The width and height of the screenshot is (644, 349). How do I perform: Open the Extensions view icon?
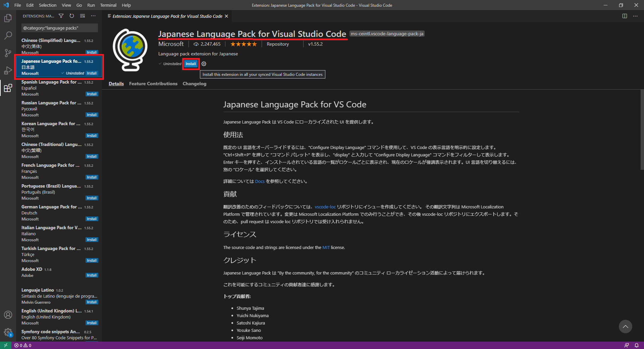coord(8,88)
